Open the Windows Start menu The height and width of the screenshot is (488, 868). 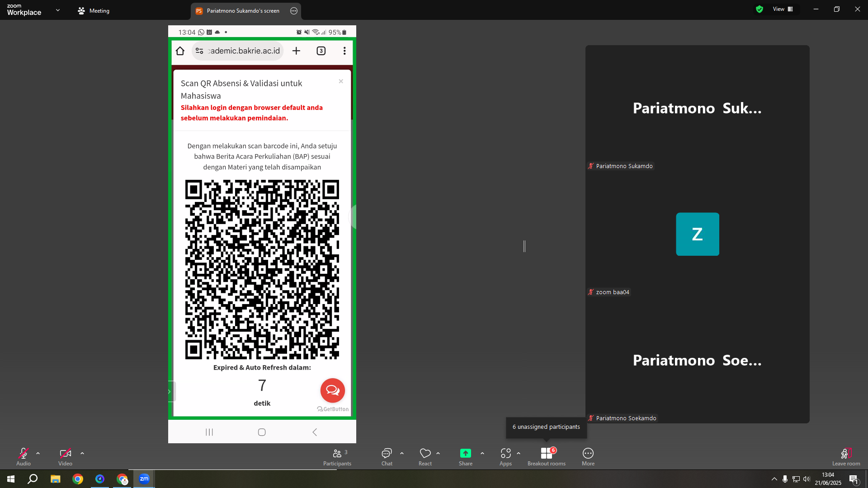click(11, 479)
